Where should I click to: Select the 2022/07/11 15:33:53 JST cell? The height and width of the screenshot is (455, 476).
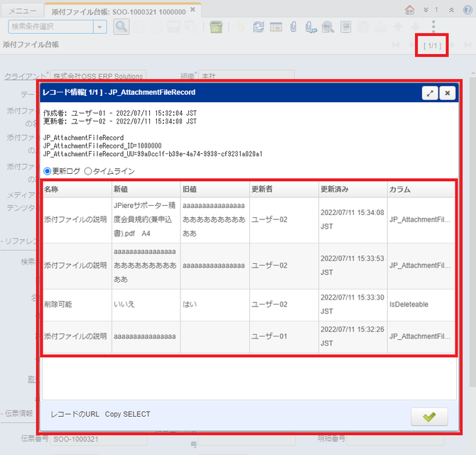pos(353,265)
